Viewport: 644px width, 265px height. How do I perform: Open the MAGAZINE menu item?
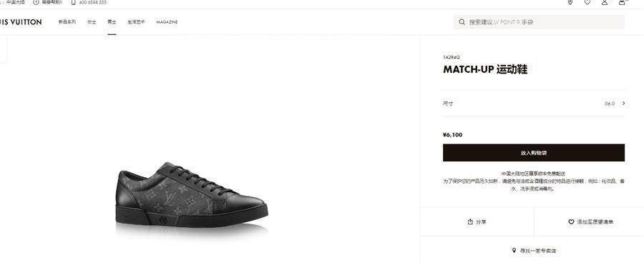click(167, 22)
